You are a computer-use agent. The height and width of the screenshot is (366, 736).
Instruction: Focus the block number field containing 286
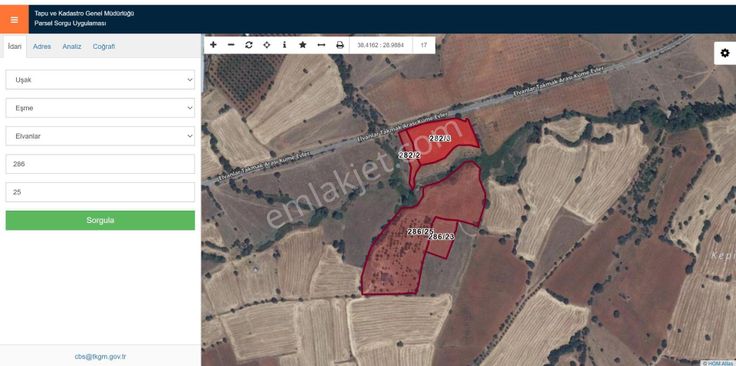(x=100, y=164)
